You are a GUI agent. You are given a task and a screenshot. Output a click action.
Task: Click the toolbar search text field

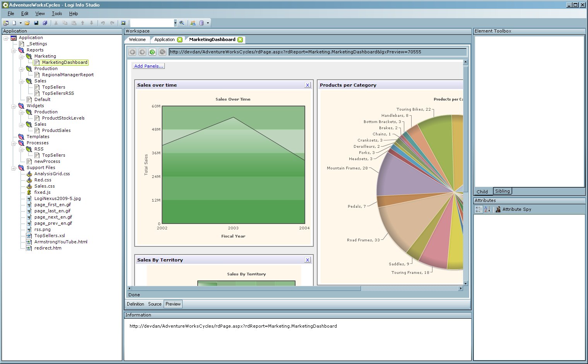[x=152, y=23]
